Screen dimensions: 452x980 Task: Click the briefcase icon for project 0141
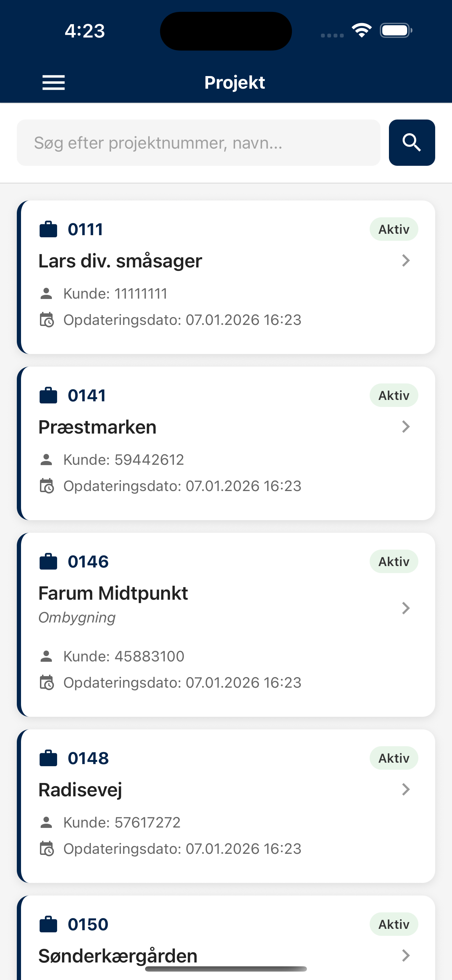click(x=48, y=395)
